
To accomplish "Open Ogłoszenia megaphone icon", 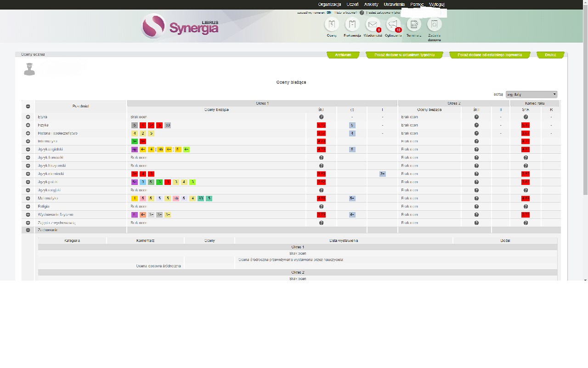I will point(393,25).
